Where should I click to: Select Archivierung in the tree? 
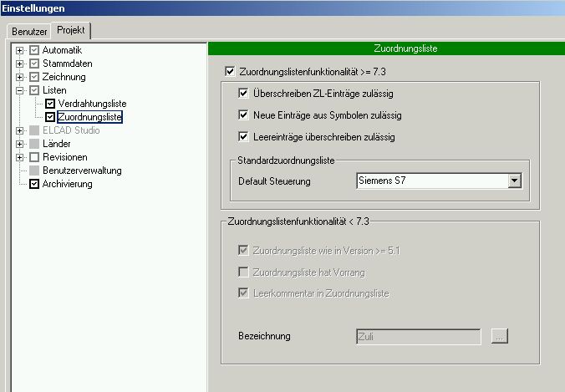[x=68, y=184]
